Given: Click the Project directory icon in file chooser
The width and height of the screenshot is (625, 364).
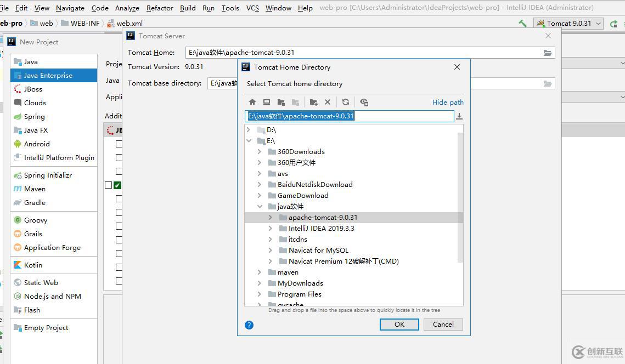Looking at the screenshot, I should point(281,102).
